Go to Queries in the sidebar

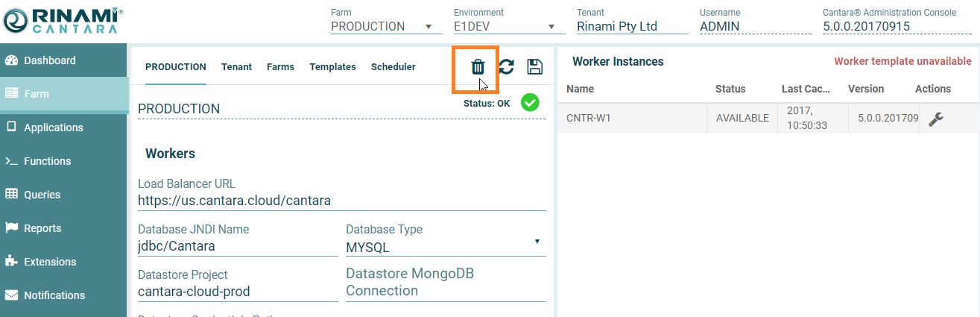point(42,195)
